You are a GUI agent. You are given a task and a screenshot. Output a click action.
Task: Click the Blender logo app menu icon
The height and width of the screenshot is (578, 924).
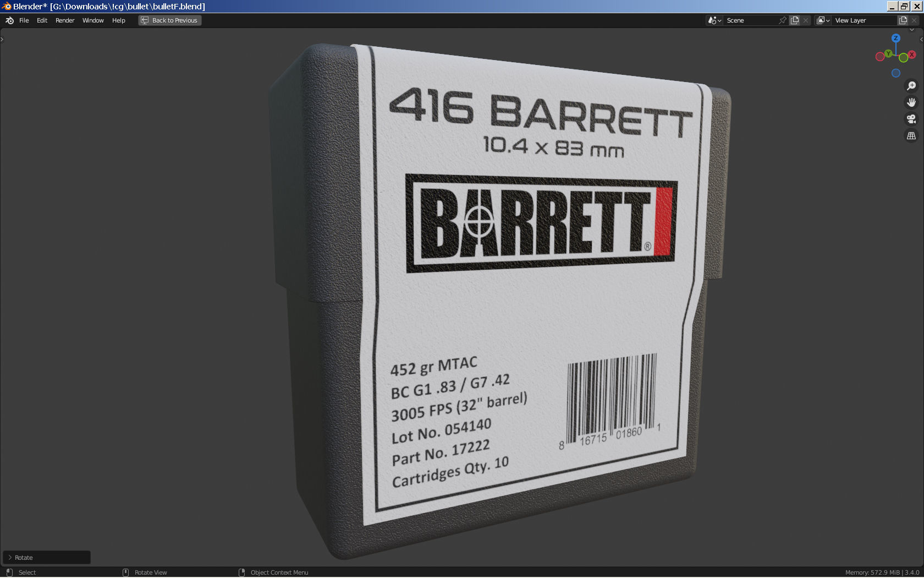pyautogui.click(x=9, y=20)
